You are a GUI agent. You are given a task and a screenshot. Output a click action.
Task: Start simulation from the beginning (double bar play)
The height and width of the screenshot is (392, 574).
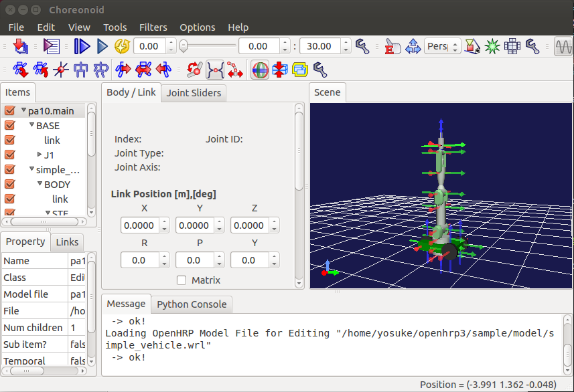pyautogui.click(x=82, y=46)
